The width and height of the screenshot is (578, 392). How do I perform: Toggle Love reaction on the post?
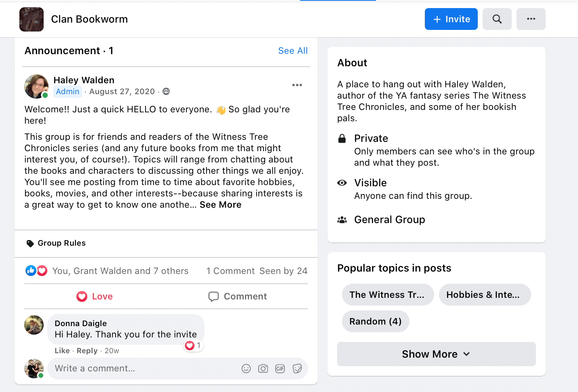(x=95, y=297)
